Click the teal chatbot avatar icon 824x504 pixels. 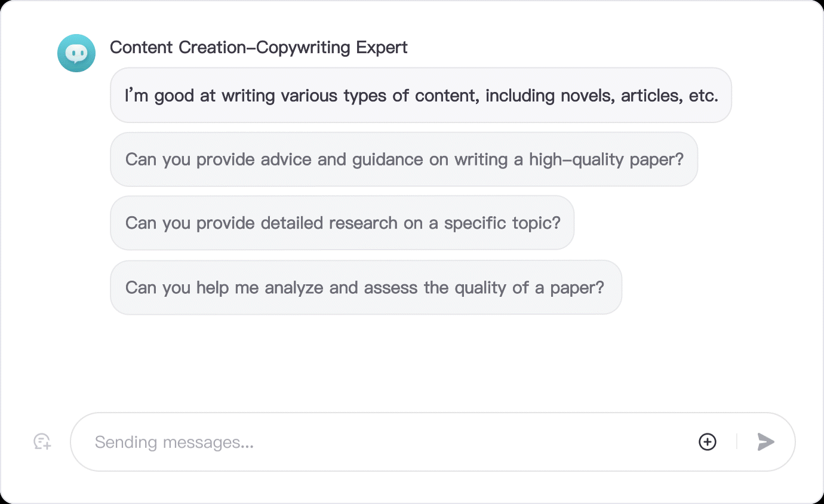(76, 53)
